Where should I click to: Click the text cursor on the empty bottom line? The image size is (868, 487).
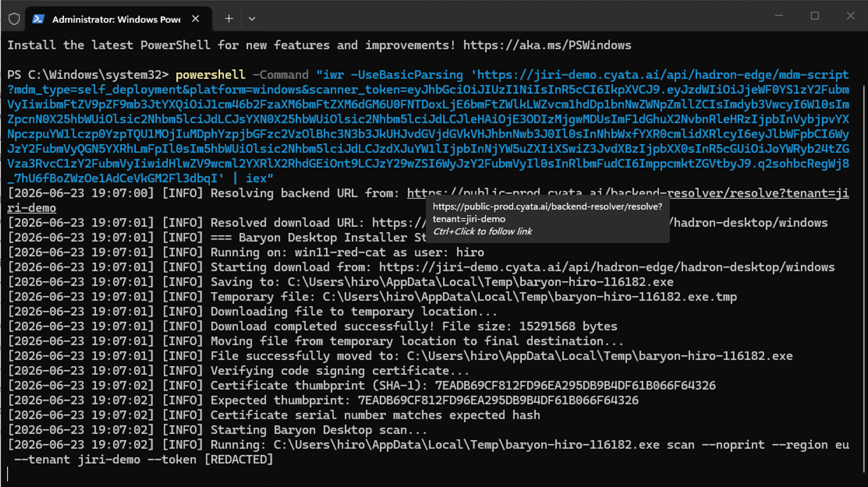8,475
